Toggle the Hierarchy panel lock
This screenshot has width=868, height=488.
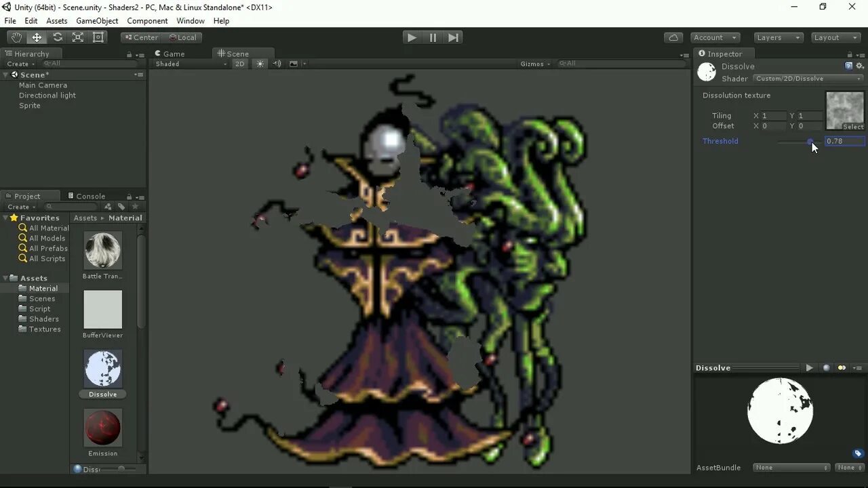pyautogui.click(x=130, y=54)
